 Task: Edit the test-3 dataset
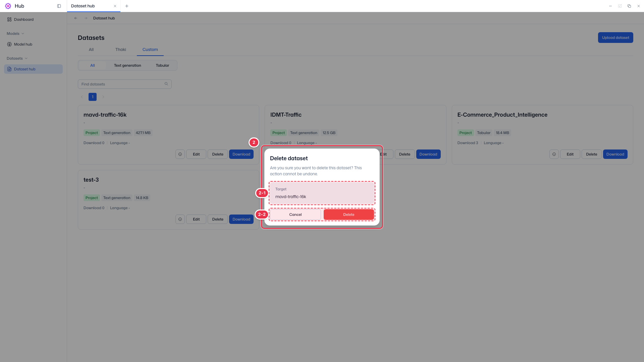196,219
